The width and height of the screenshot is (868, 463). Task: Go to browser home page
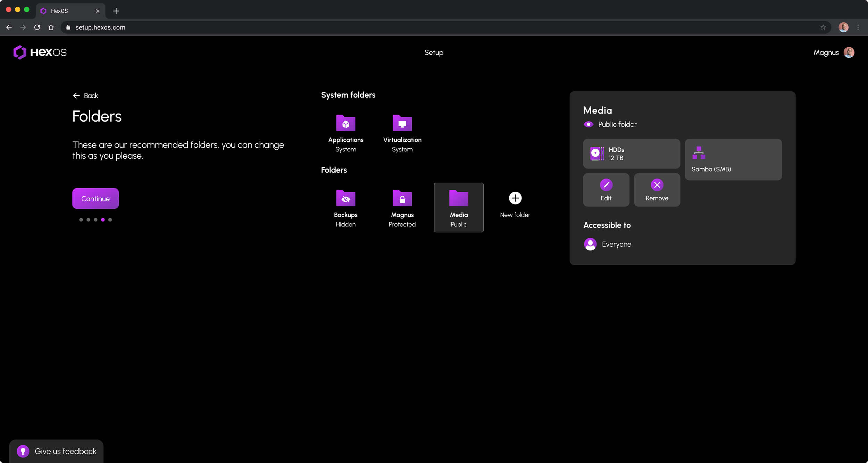point(51,27)
